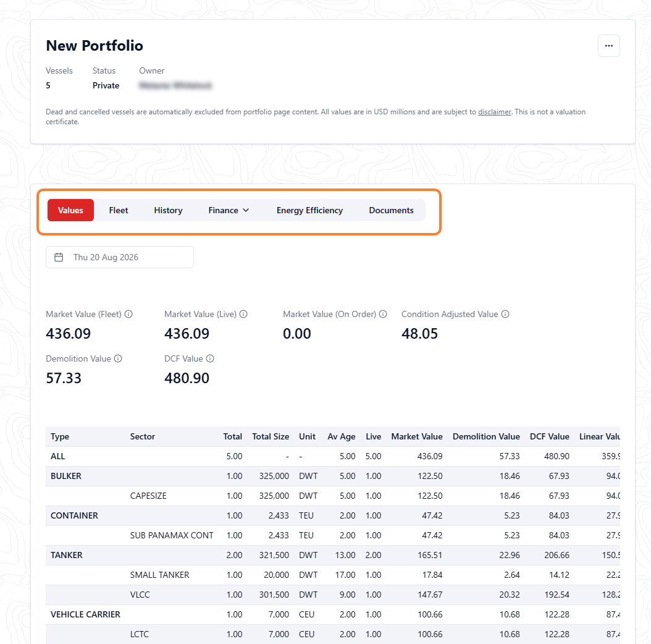Show info for Market Value (Fleet)
651x644 pixels.
click(x=128, y=314)
